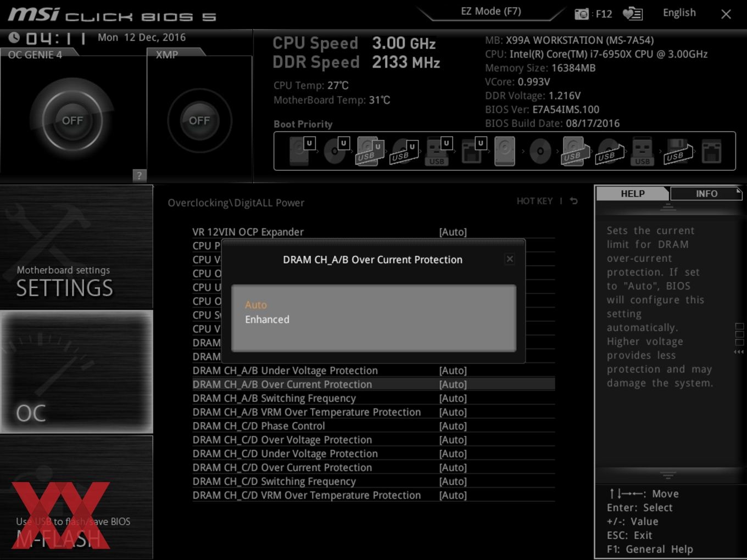Click the legacy USB hard disk boot icon
Screen dimensions: 747x560
click(x=575, y=151)
